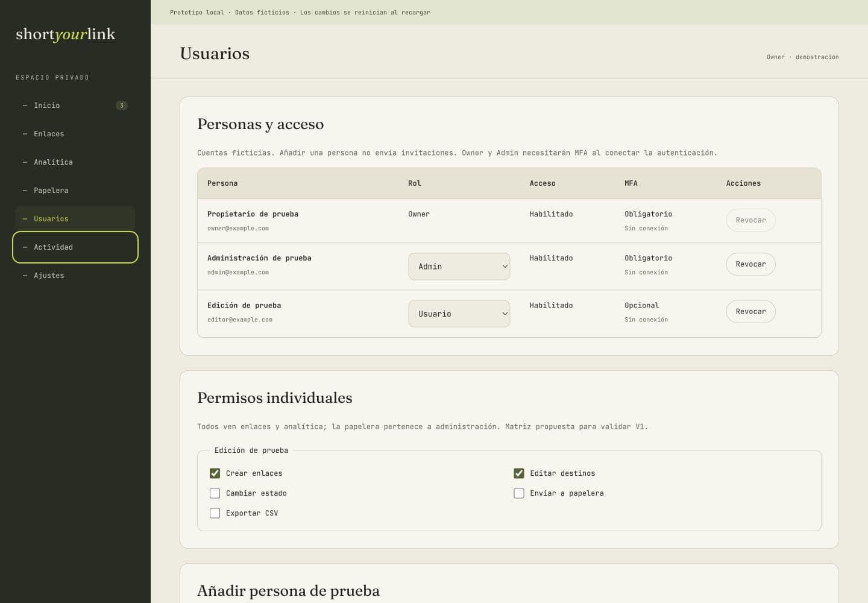This screenshot has height=603, width=868.
Task: Click the Inicio badge showing 3
Action: (122, 106)
